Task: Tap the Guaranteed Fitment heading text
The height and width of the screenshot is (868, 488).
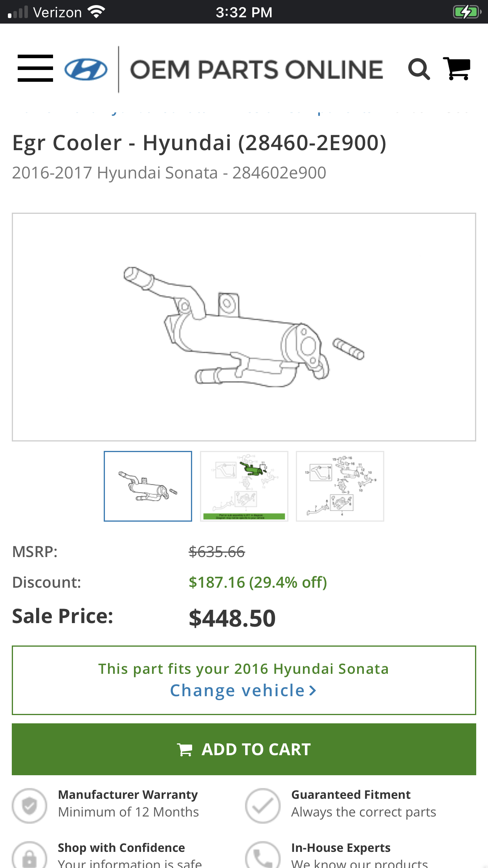Action: 351,794
